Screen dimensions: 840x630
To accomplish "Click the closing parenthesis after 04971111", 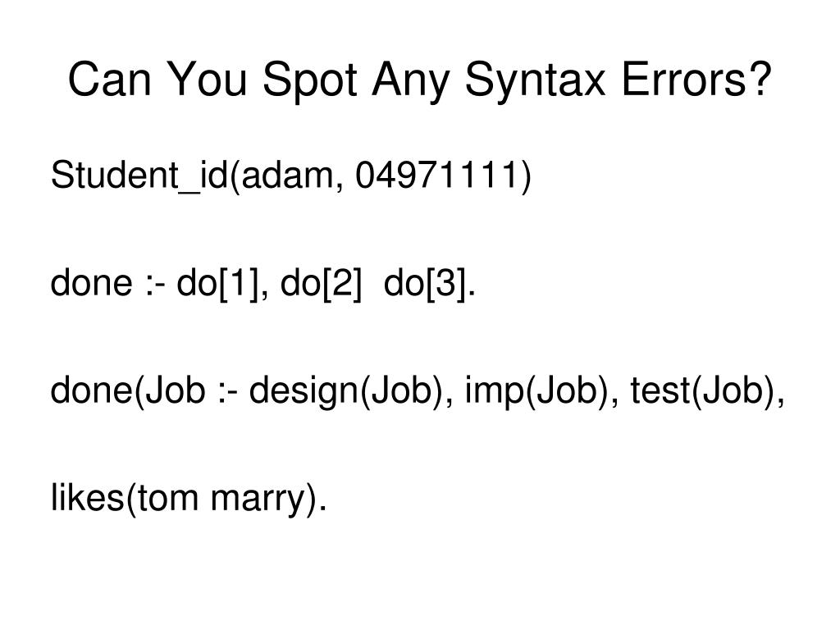I will [525, 176].
